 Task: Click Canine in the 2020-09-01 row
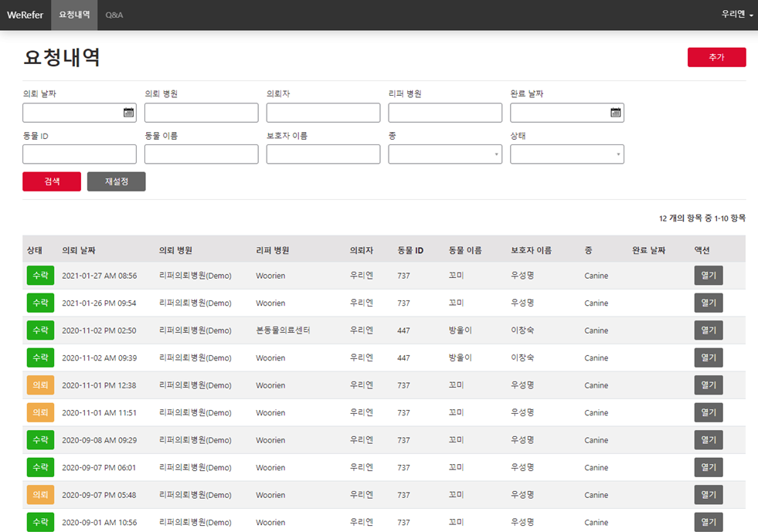[596, 522]
